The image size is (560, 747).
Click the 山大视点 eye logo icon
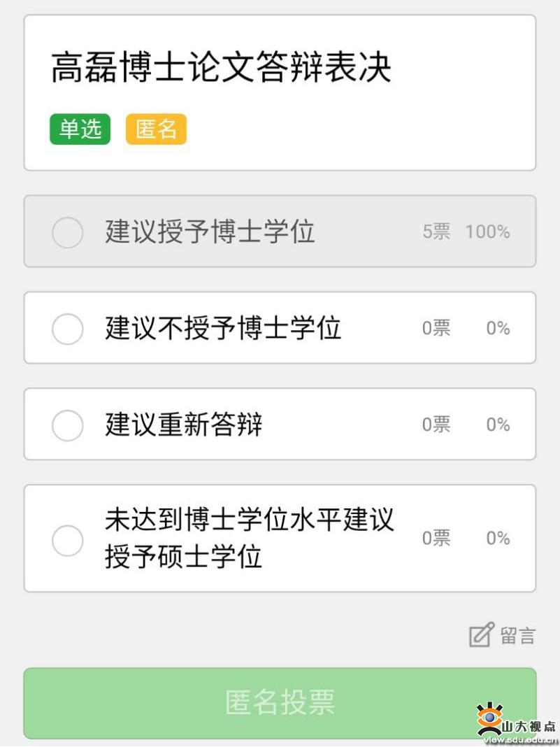[x=490, y=718]
